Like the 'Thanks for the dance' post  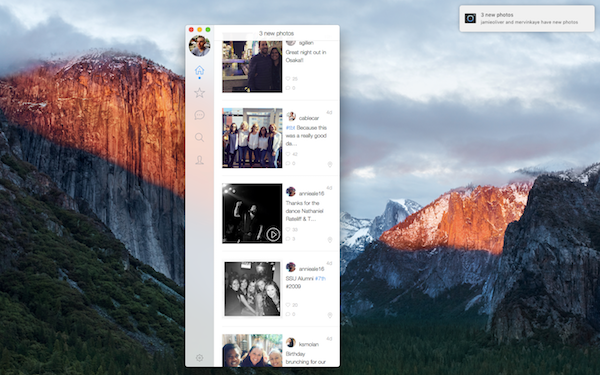pyautogui.click(x=288, y=230)
